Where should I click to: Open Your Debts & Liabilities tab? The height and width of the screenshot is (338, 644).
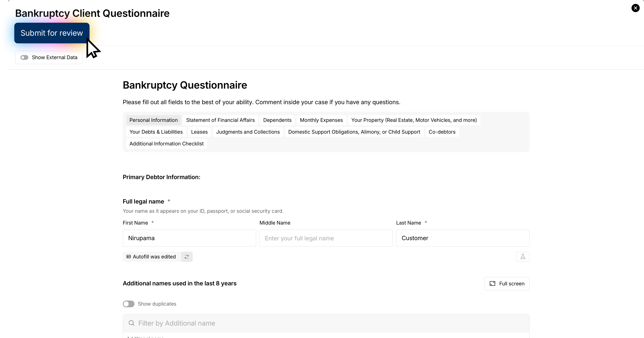156,132
